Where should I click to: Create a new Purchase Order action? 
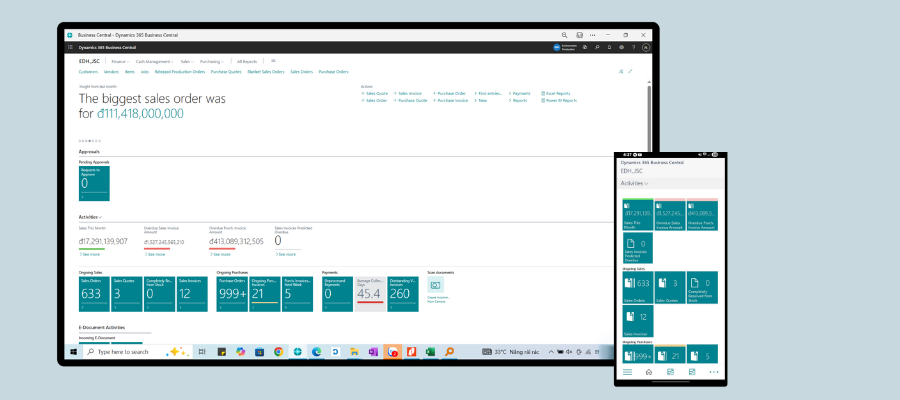point(449,93)
